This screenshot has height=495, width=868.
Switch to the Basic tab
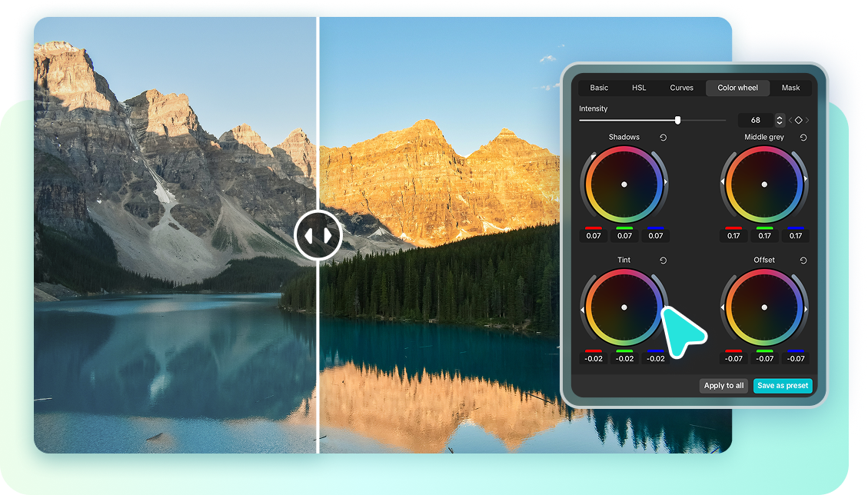point(599,88)
